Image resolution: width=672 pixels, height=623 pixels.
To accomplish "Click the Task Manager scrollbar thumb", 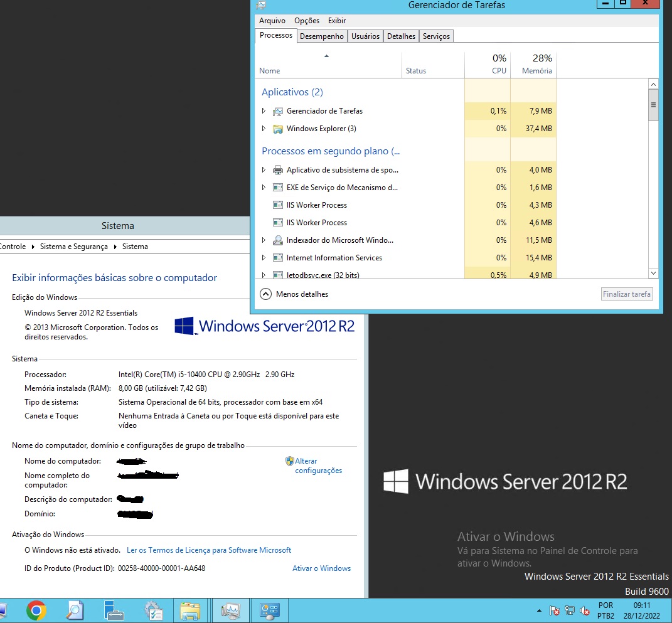I will pos(654,105).
